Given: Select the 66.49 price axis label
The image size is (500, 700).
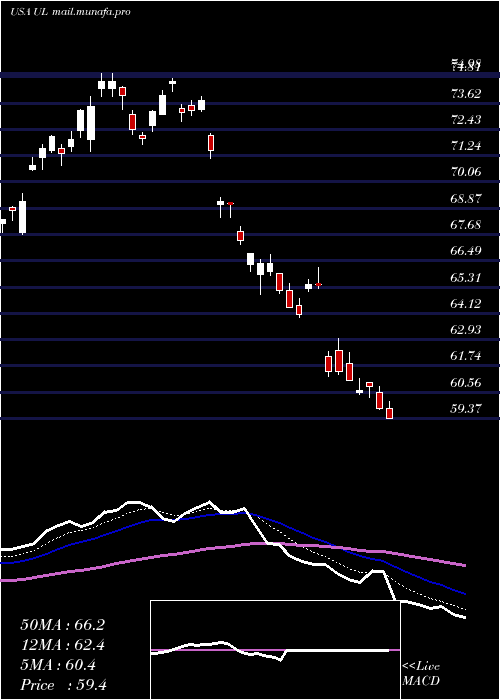Looking at the screenshot, I should coord(466,250).
